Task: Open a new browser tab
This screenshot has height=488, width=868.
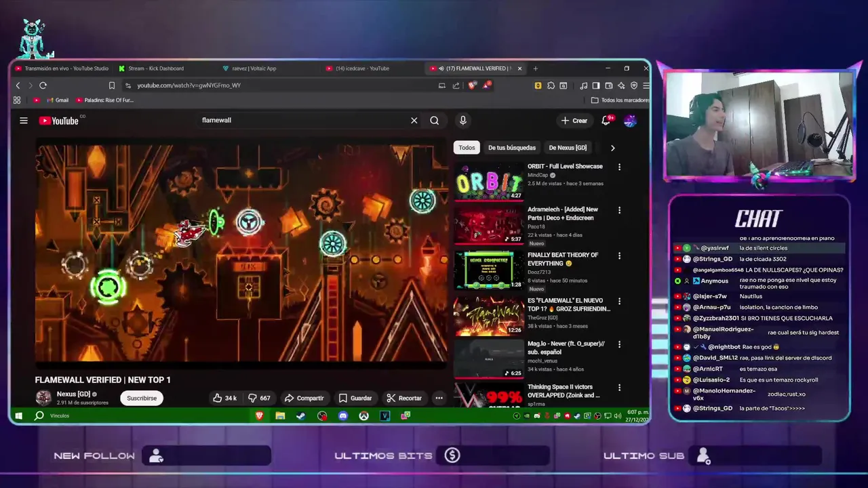Action: click(x=535, y=68)
